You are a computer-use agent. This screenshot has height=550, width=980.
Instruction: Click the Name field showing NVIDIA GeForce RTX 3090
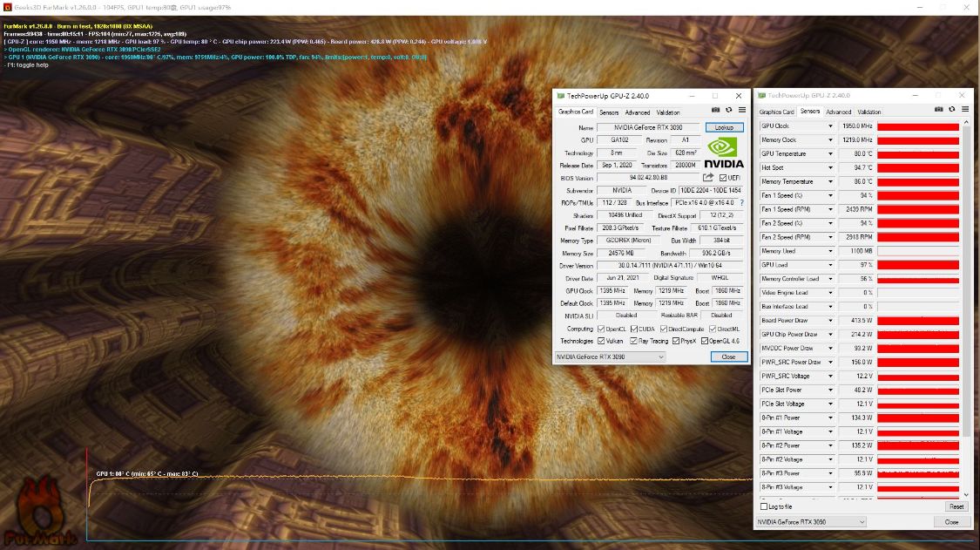coord(648,127)
